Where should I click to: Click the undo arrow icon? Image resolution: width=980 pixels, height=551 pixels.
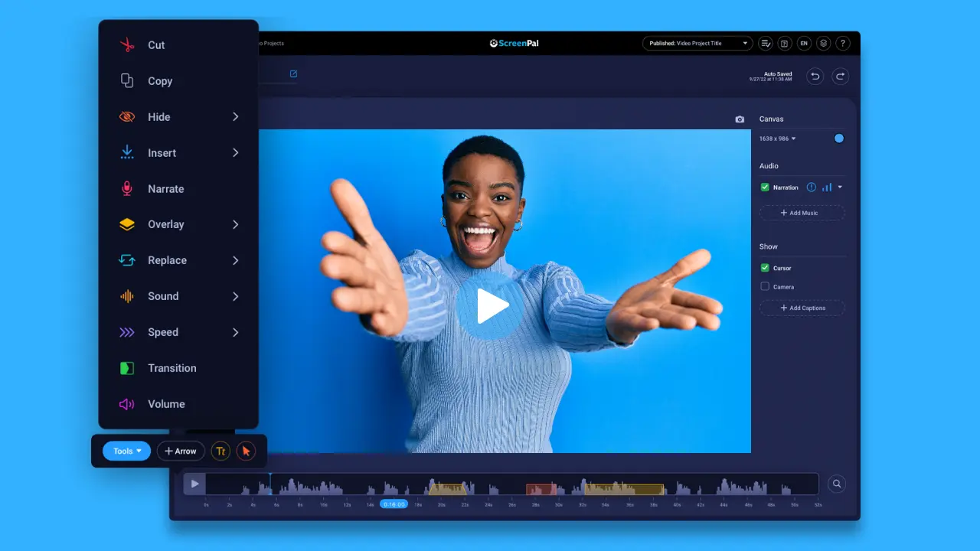point(815,76)
